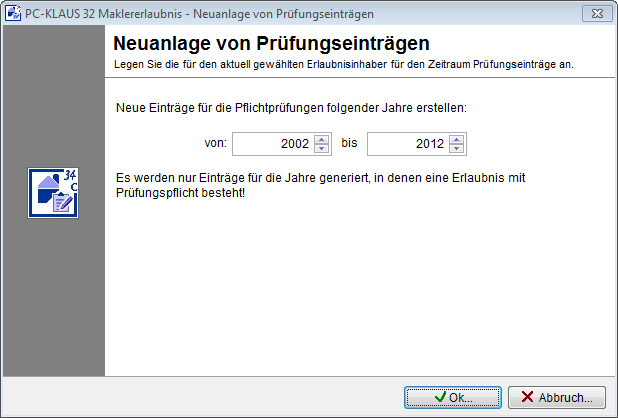The image size is (618, 418).
Task: Click the subtitle starting 'Legen Sie die für'
Action: 349,64
